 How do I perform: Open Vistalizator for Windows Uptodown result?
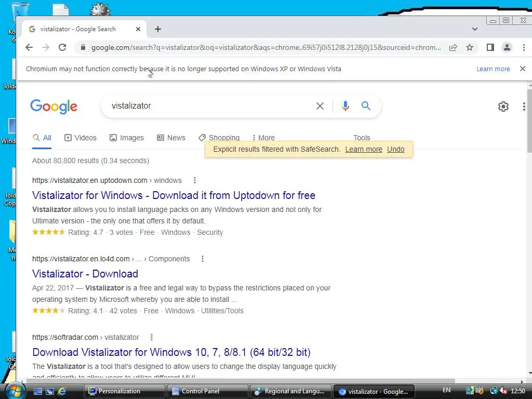click(x=174, y=195)
